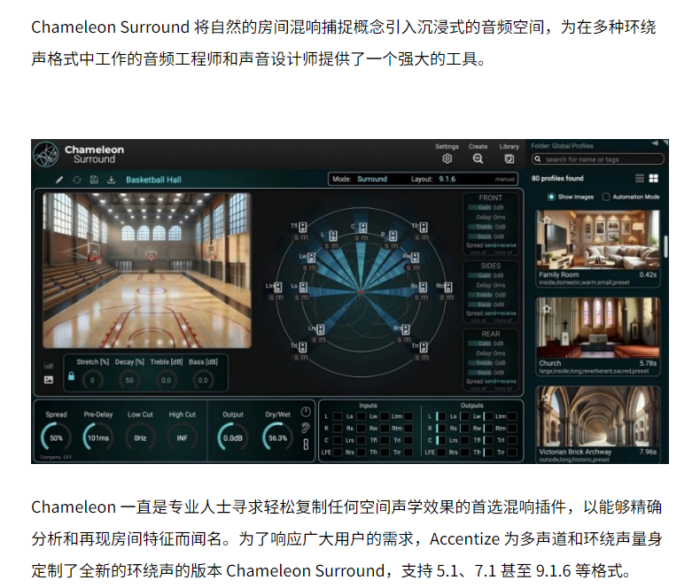Click the floppy disk save icon

[x=94, y=180]
